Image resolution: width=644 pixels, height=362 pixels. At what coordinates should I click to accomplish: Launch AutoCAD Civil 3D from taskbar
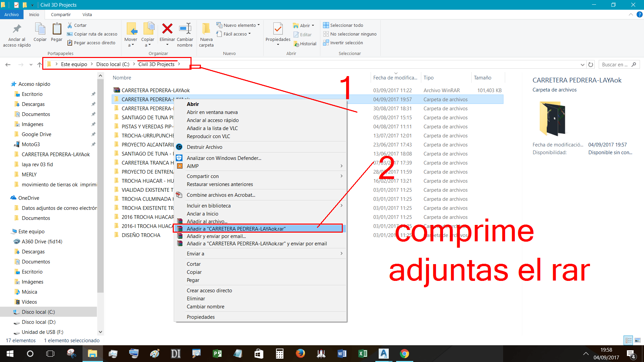pos(383,354)
